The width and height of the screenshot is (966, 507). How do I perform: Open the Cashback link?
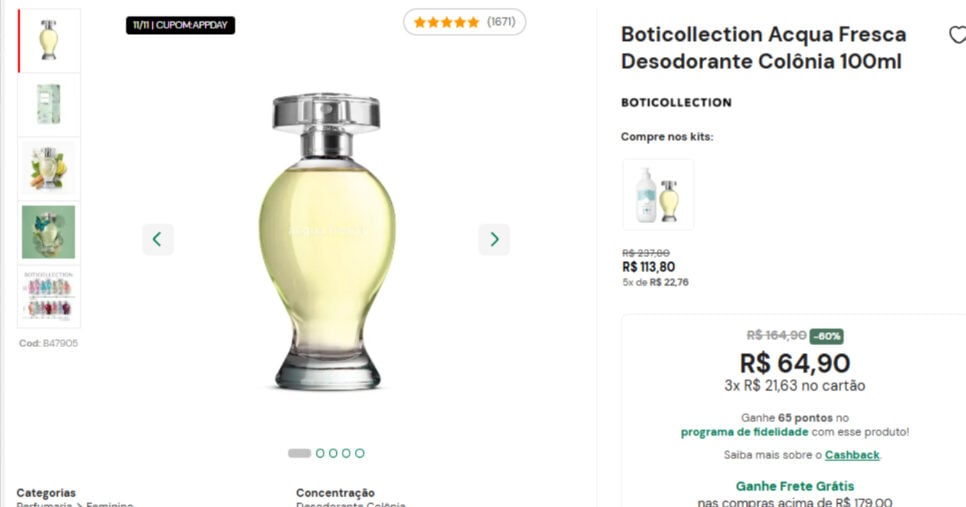tap(852, 455)
